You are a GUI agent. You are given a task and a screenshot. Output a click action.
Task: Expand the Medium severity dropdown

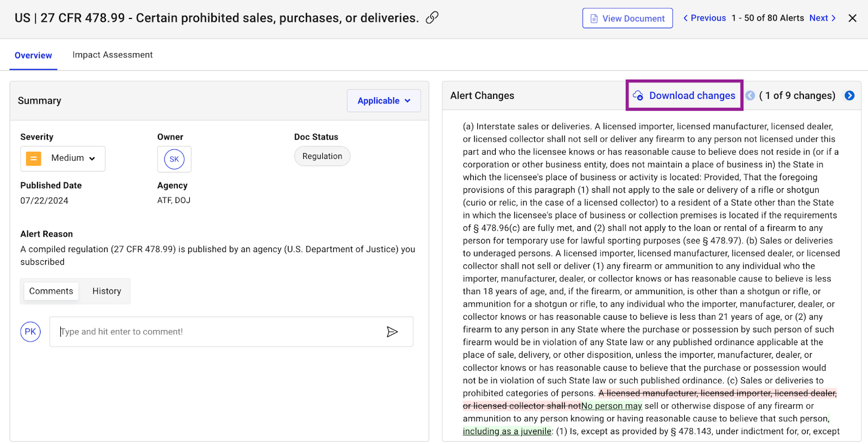[x=92, y=158]
